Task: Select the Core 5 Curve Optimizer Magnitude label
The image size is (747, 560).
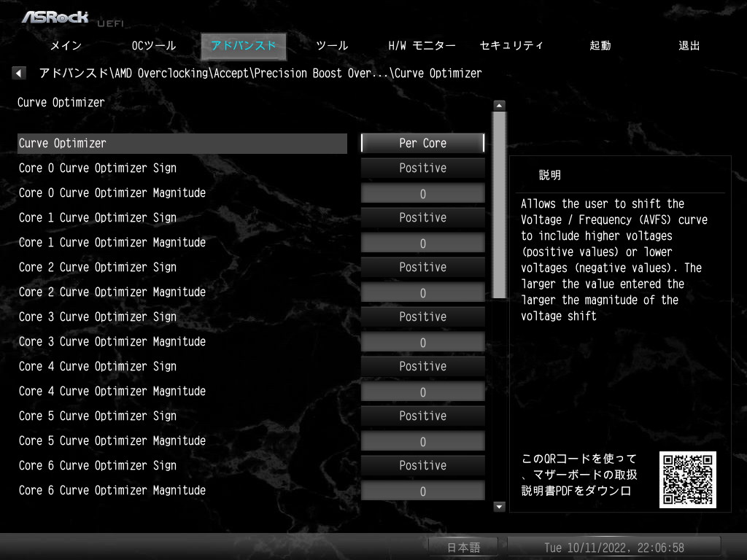Action: point(112,440)
